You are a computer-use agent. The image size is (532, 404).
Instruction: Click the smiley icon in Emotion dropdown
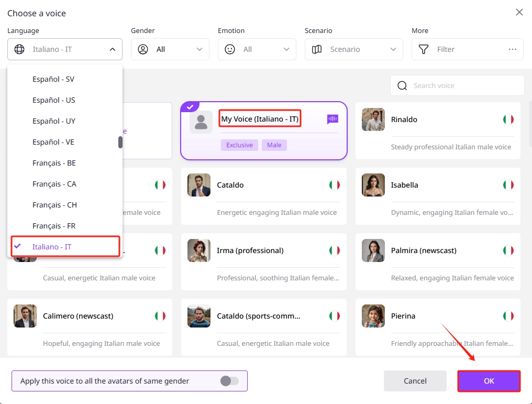point(230,49)
